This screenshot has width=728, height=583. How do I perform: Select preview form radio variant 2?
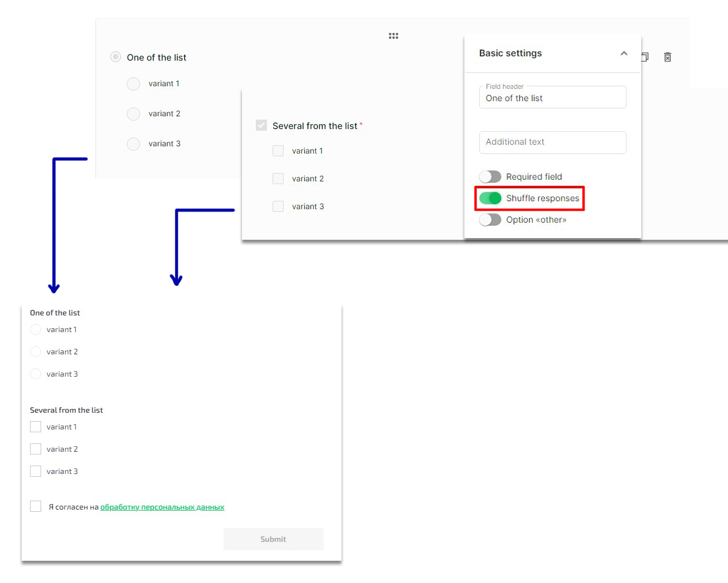(36, 352)
